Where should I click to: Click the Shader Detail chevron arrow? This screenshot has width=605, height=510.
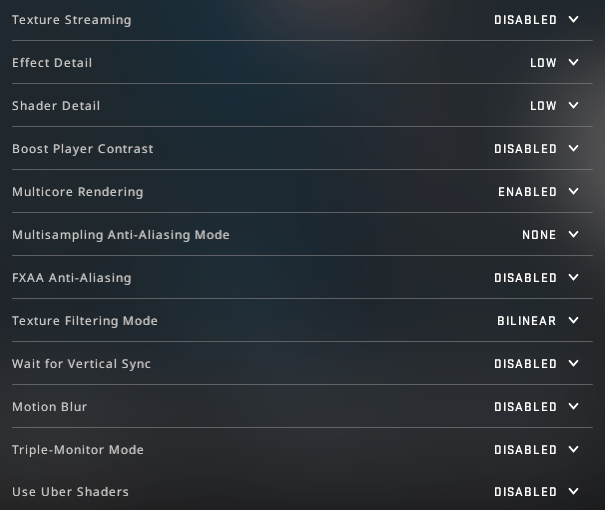click(573, 106)
